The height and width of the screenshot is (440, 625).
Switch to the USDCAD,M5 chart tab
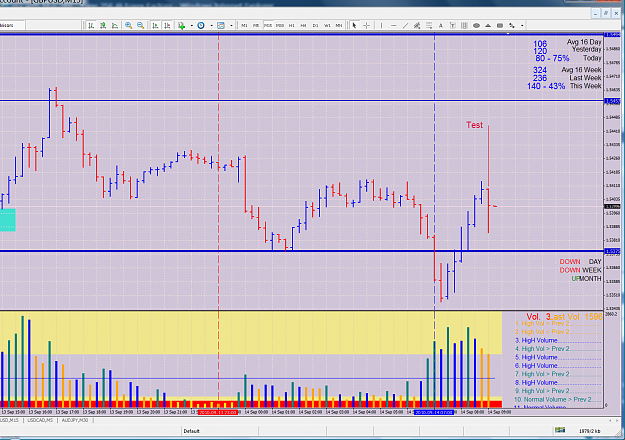pos(40,420)
